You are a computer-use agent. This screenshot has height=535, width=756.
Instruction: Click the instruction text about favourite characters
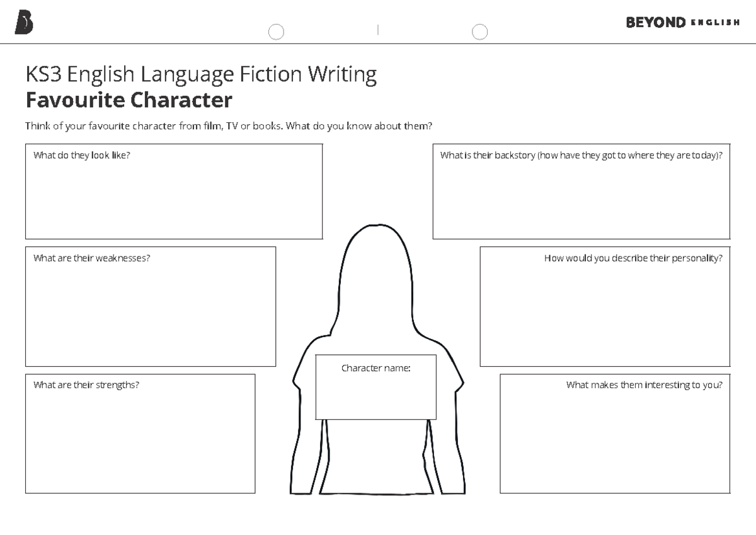pos(228,125)
